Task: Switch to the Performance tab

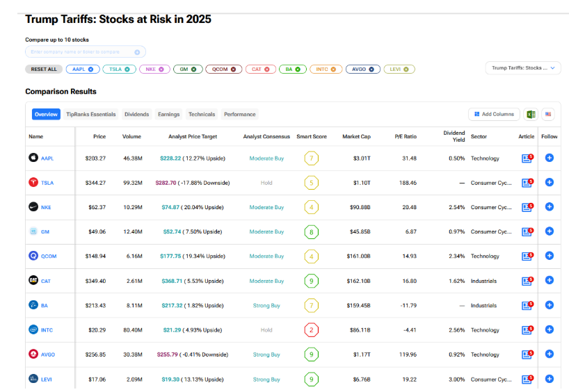Action: click(x=240, y=114)
